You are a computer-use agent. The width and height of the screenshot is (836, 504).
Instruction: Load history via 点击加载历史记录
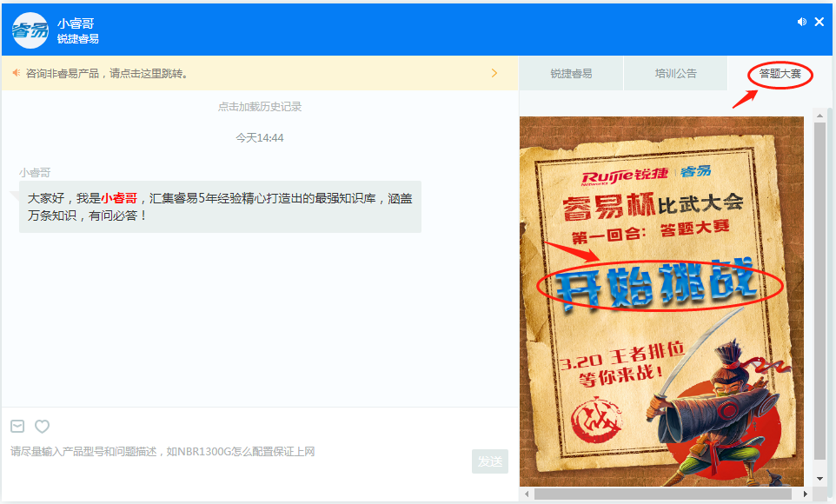(260, 107)
